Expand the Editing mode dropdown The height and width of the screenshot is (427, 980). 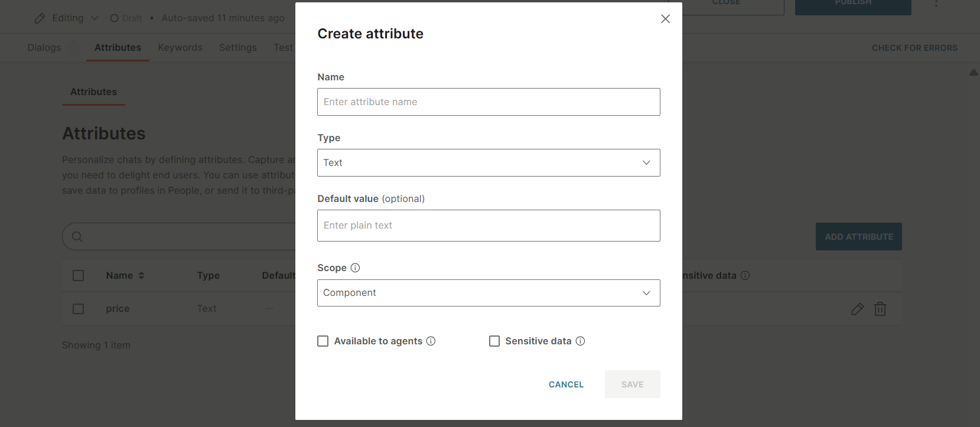click(94, 18)
